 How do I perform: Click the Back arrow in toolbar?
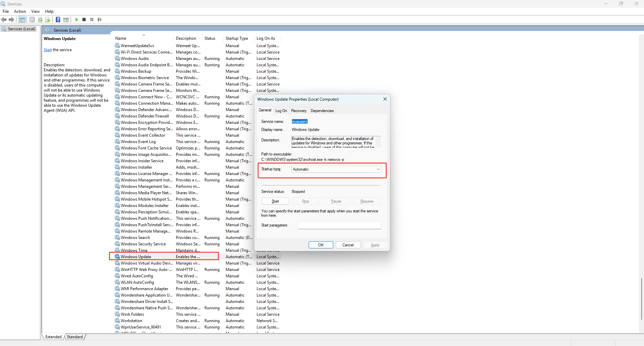click(x=4, y=20)
